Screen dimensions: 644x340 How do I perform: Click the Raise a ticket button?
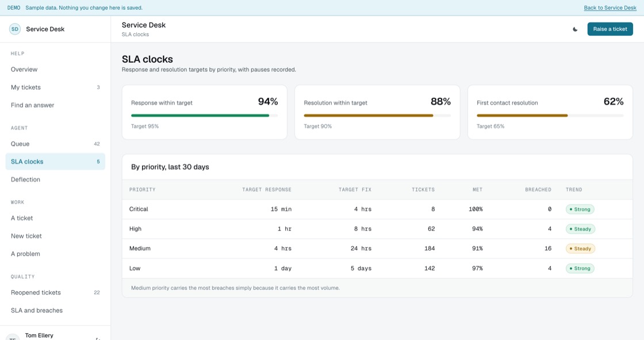pos(610,29)
